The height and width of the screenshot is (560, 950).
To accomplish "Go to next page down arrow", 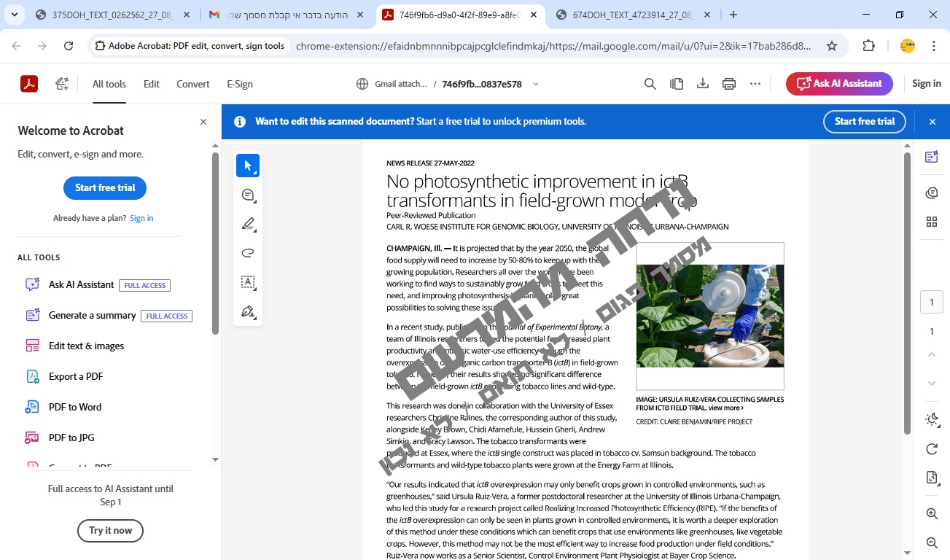I will pos(931,384).
